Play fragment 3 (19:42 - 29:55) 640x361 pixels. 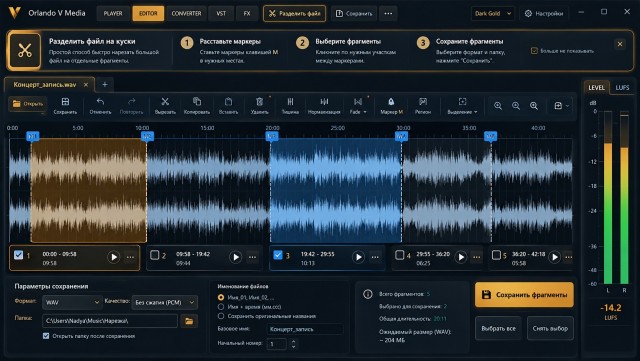point(358,257)
